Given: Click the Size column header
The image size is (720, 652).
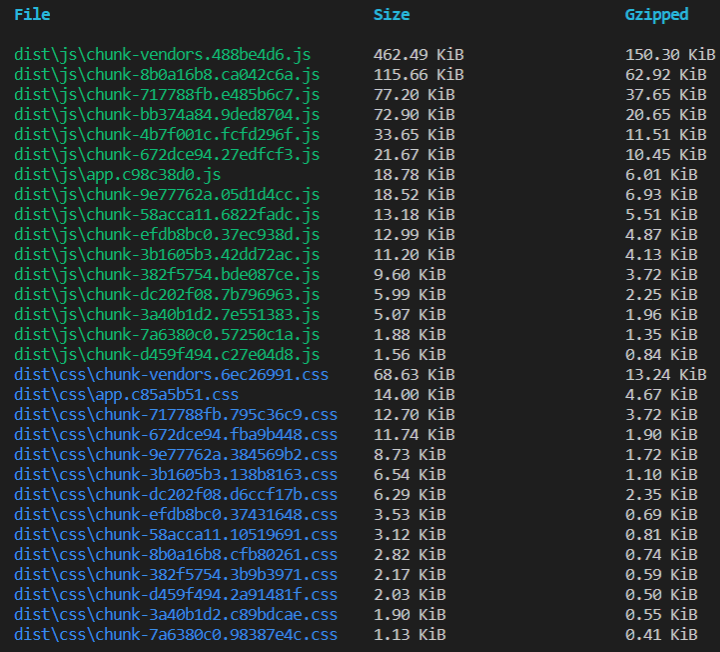Looking at the screenshot, I should (391, 14).
